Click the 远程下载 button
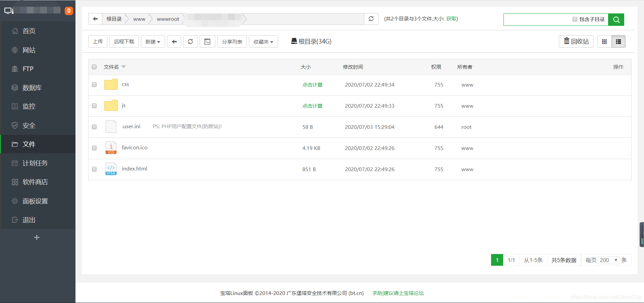Image resolution: width=644 pixels, height=303 pixels. [x=124, y=42]
